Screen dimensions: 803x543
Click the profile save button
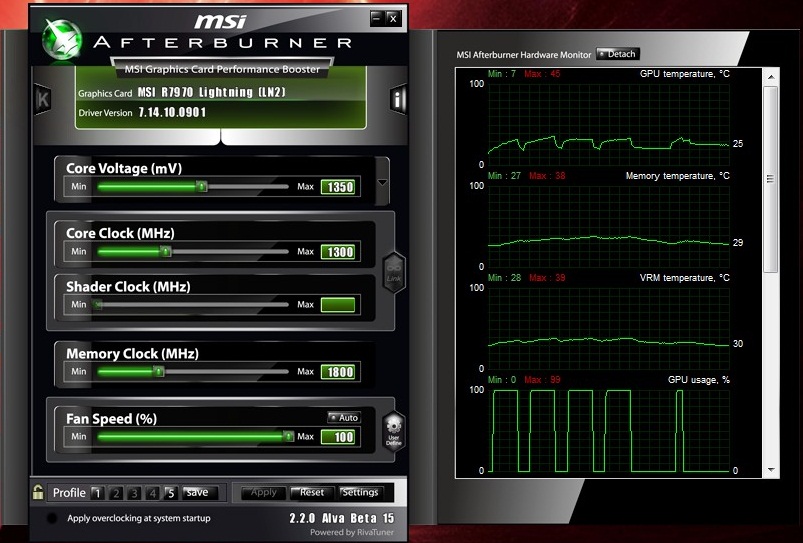pyautogui.click(x=199, y=492)
